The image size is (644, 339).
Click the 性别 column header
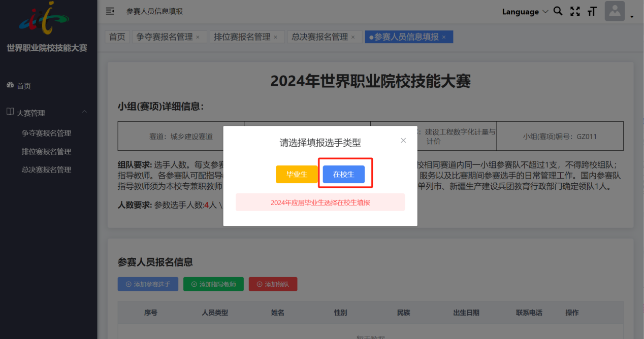click(340, 313)
